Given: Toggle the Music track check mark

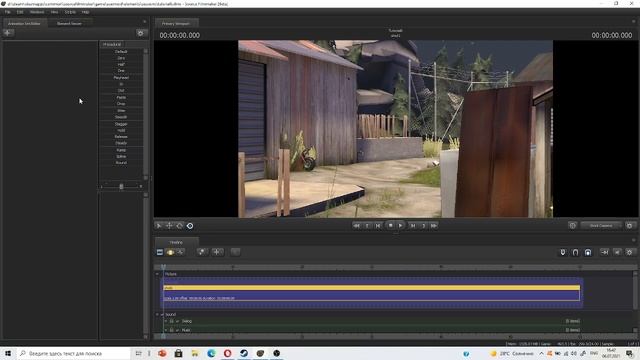Looking at the screenshot, I should click(178, 330).
